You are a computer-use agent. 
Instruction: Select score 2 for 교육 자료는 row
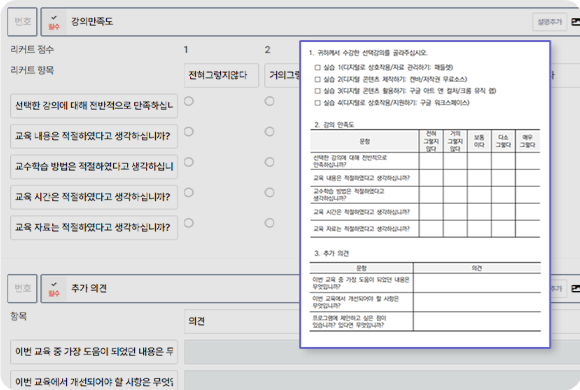(269, 223)
